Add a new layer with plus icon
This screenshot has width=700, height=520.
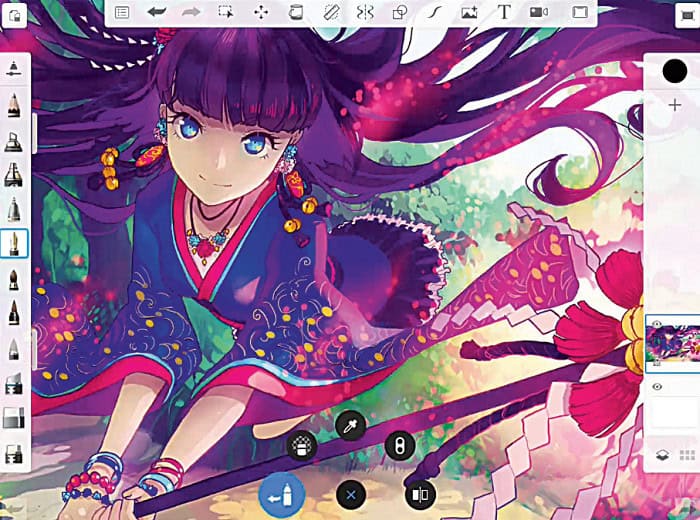tap(675, 105)
